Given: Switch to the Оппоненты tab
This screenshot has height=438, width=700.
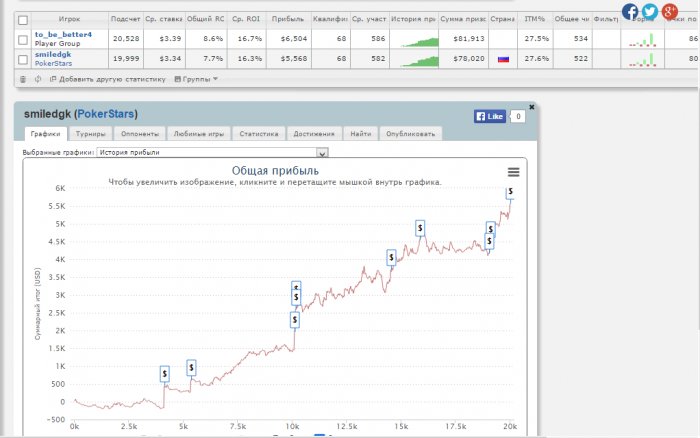Looking at the screenshot, I should (x=140, y=133).
